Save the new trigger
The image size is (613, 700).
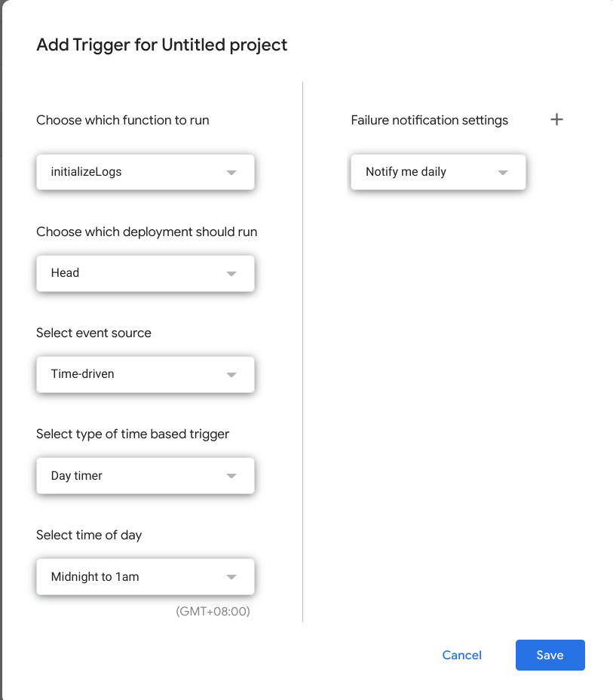pos(550,655)
